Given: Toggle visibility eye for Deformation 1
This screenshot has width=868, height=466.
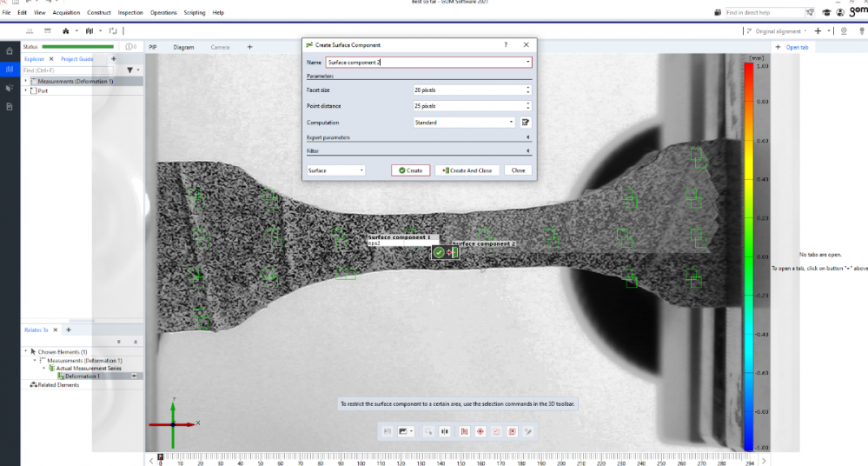Looking at the screenshot, I should click(135, 376).
